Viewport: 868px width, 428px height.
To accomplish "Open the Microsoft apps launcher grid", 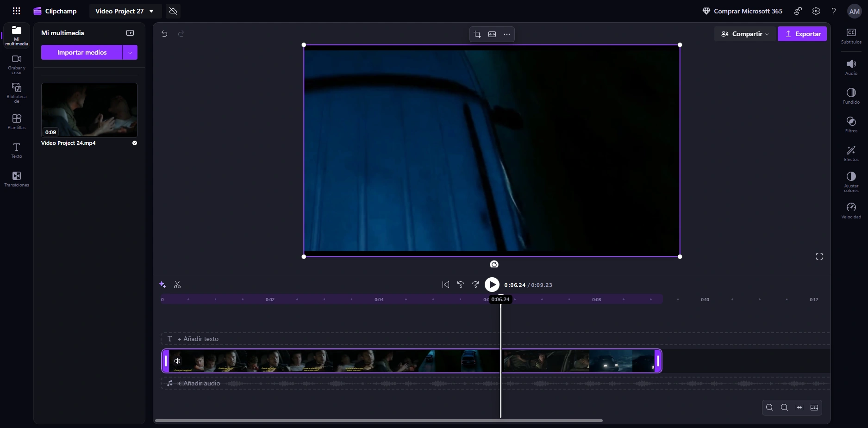I will [16, 11].
